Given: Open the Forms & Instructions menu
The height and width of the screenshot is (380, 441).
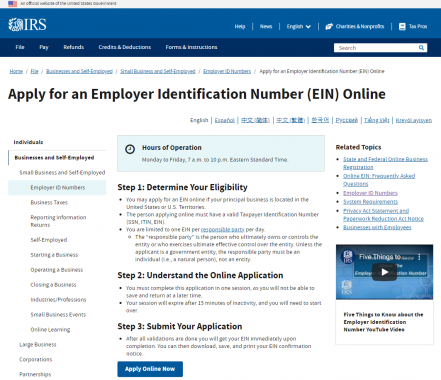Looking at the screenshot, I should (191, 47).
